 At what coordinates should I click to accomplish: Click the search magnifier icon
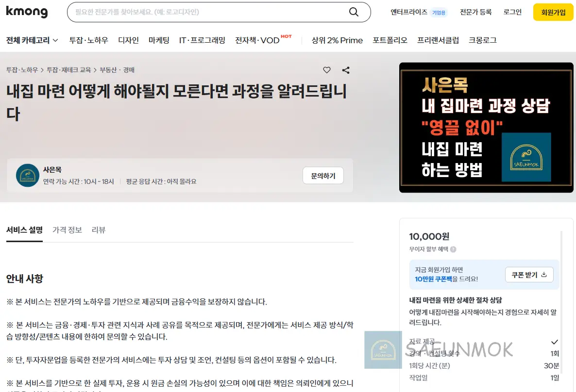tap(354, 12)
